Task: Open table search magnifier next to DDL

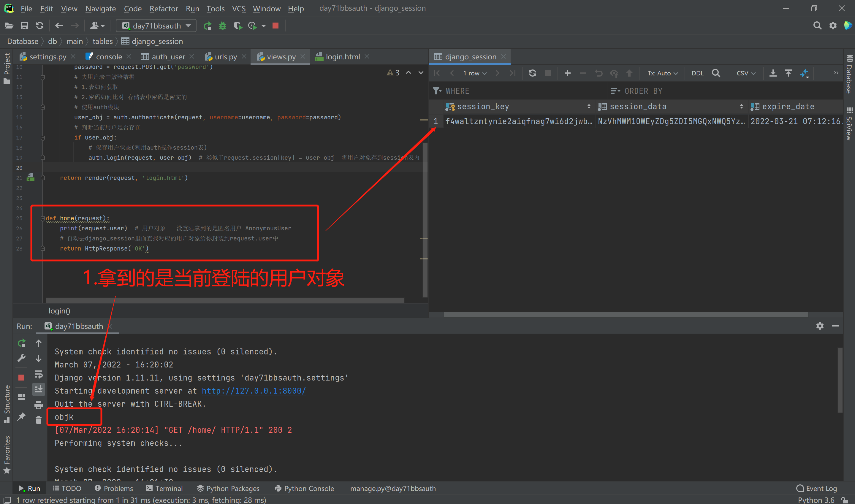Action: (716, 73)
